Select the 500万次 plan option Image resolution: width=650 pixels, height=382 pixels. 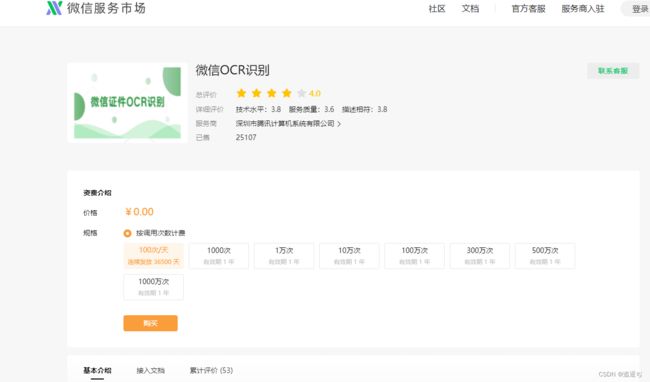click(545, 256)
